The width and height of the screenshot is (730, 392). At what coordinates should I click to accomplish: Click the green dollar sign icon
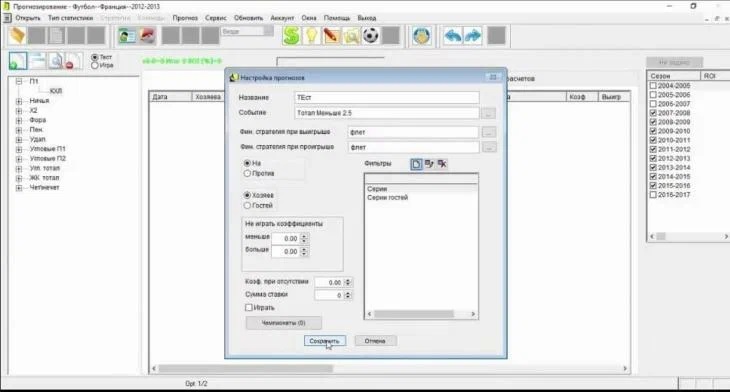click(291, 36)
